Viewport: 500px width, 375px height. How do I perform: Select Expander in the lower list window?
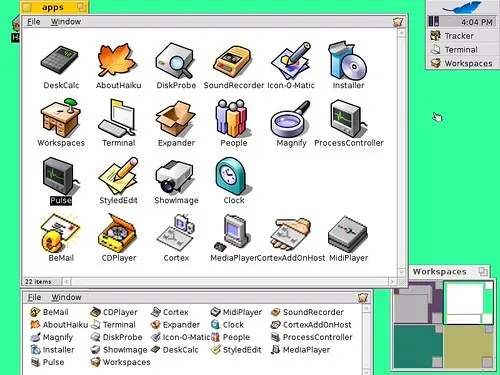[x=175, y=325]
